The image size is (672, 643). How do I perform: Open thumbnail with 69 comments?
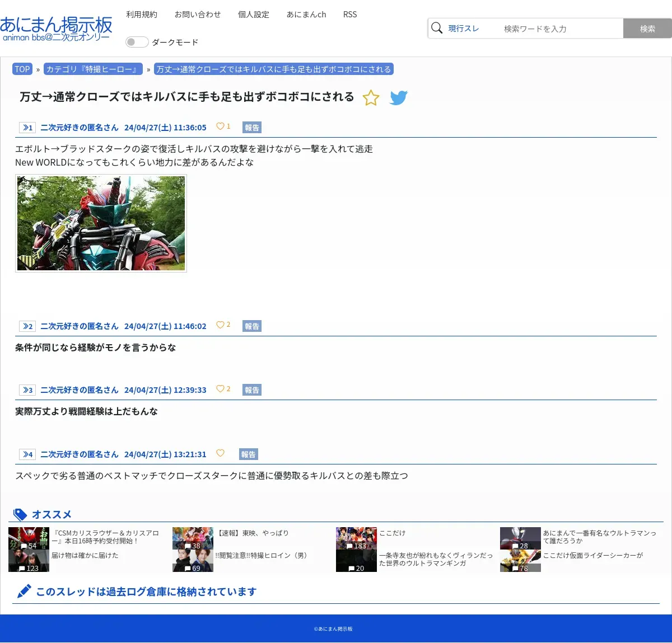point(193,561)
